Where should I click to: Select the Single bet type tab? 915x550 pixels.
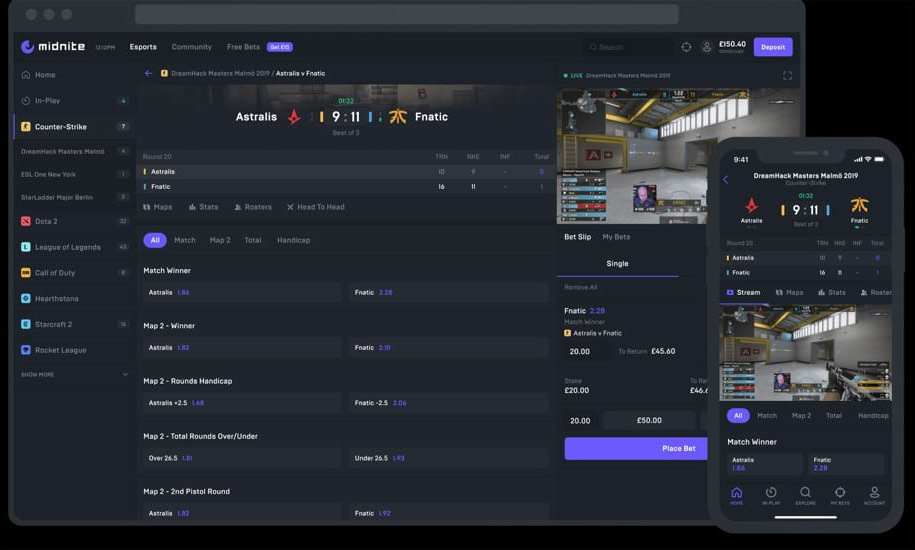tap(617, 264)
